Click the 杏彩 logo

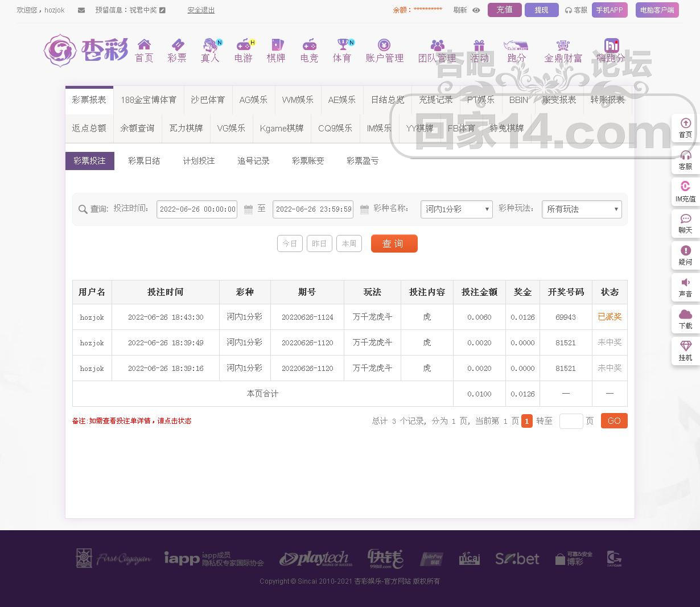[86, 50]
